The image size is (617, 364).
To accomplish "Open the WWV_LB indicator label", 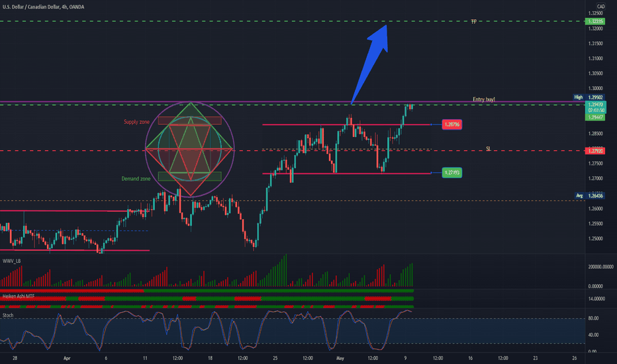I will click(12, 261).
